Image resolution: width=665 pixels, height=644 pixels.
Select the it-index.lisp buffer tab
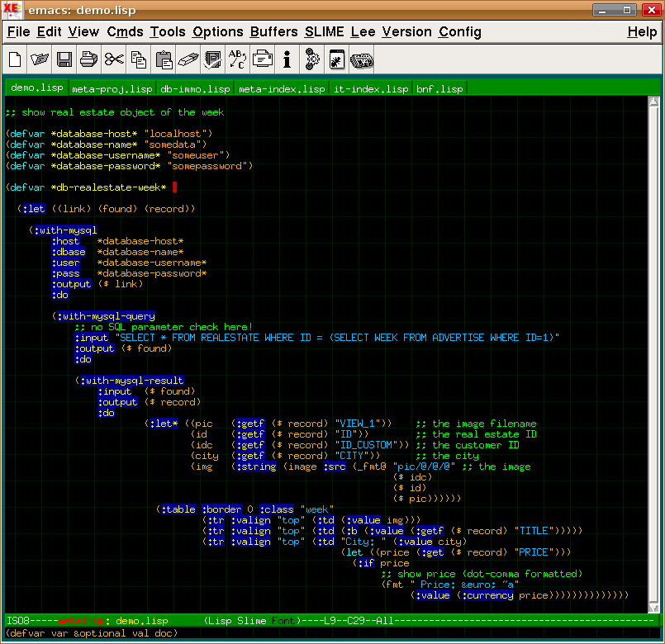click(370, 88)
